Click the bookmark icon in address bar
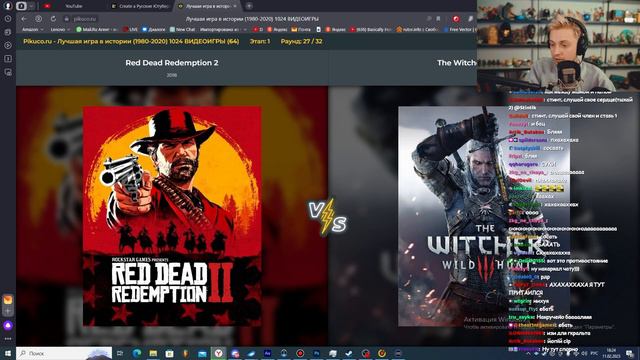Screen dimensions: 640x360 click(x=438, y=19)
